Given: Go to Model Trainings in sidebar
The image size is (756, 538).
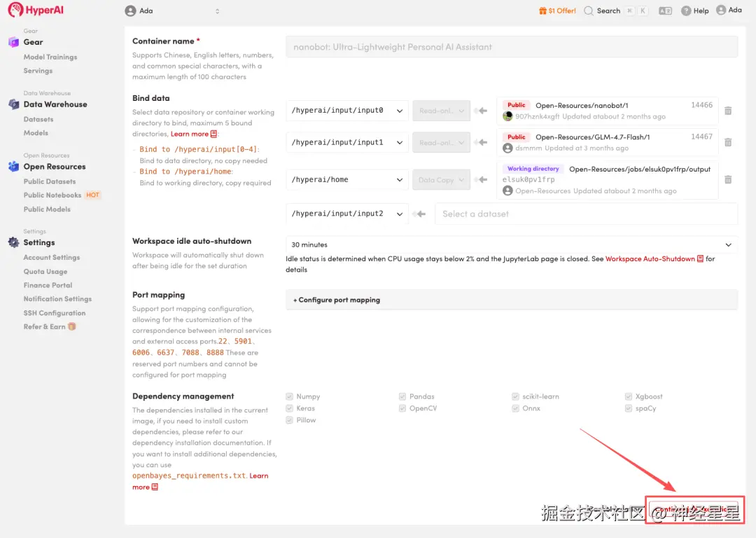Looking at the screenshot, I should [50, 57].
